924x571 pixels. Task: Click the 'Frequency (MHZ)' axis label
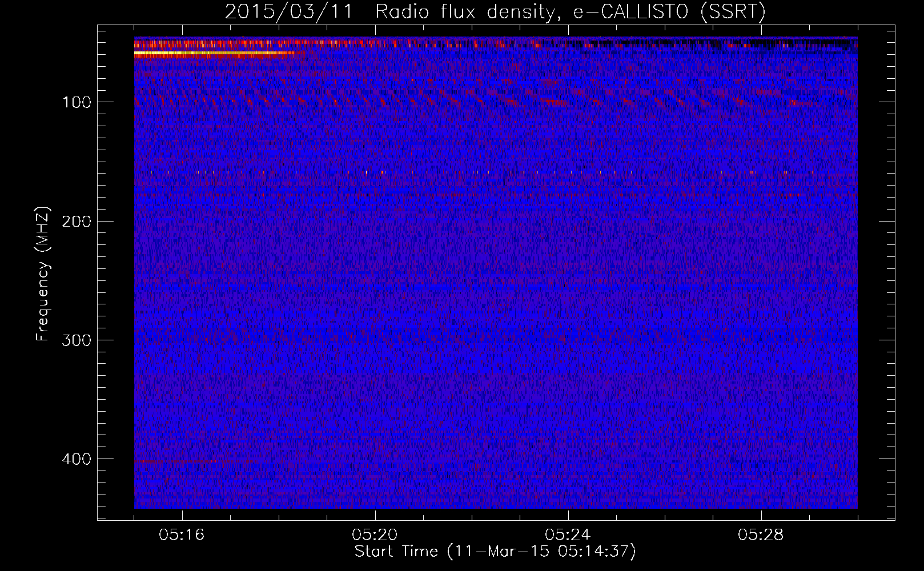(x=43, y=274)
